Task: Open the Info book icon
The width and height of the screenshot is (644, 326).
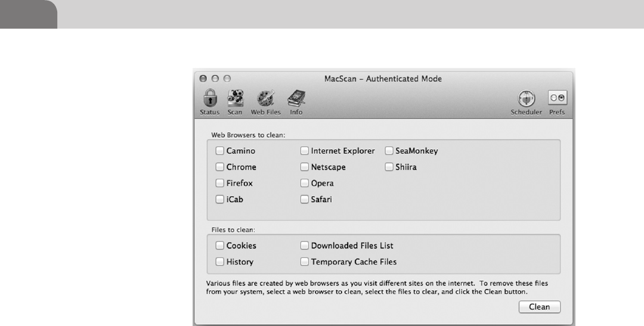Action: 296,98
